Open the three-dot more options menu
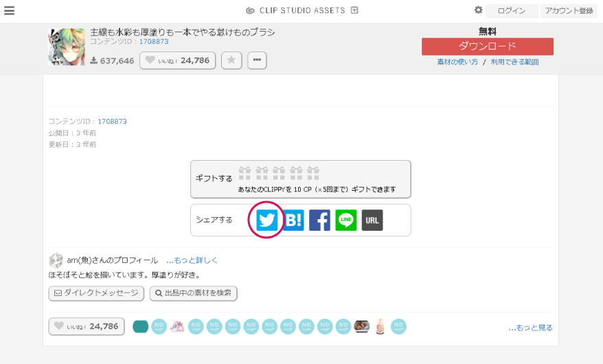603x364 pixels. point(257,60)
